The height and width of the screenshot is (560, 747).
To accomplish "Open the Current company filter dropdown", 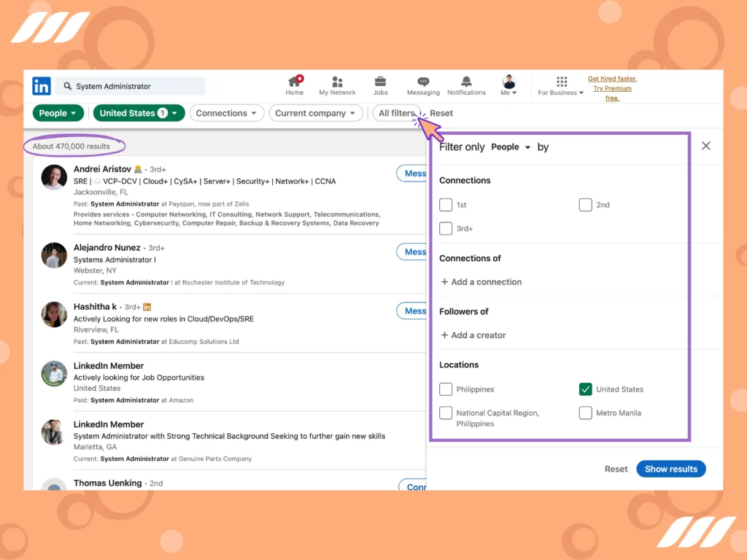I will click(316, 113).
